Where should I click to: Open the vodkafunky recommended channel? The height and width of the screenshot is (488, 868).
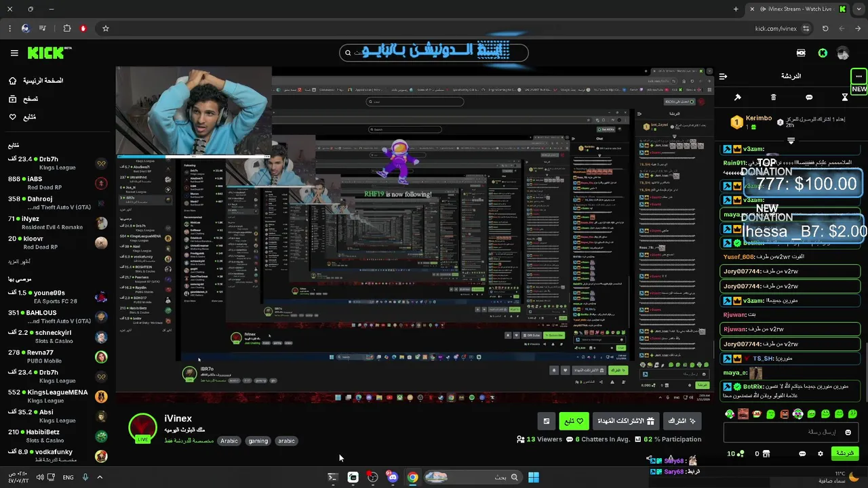[57, 455]
